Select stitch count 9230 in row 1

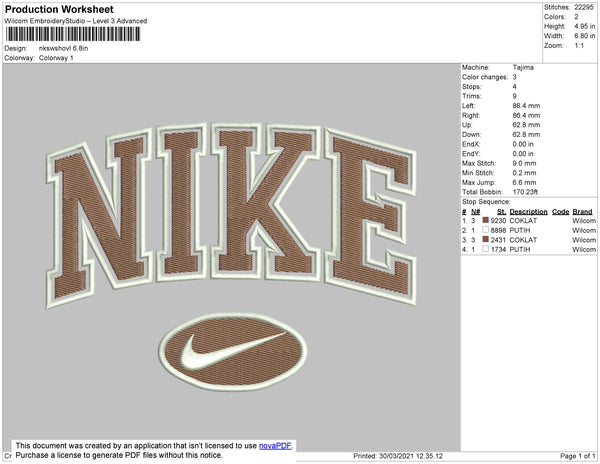pos(498,221)
